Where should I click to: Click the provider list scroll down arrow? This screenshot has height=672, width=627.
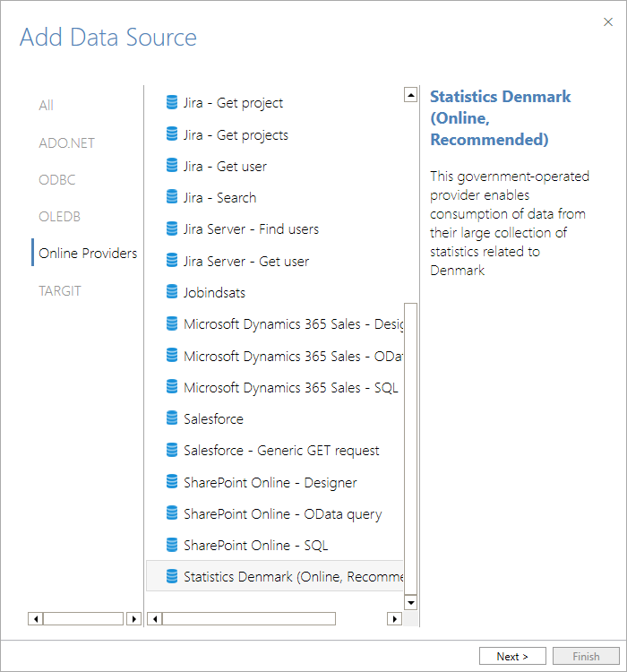[x=410, y=603]
